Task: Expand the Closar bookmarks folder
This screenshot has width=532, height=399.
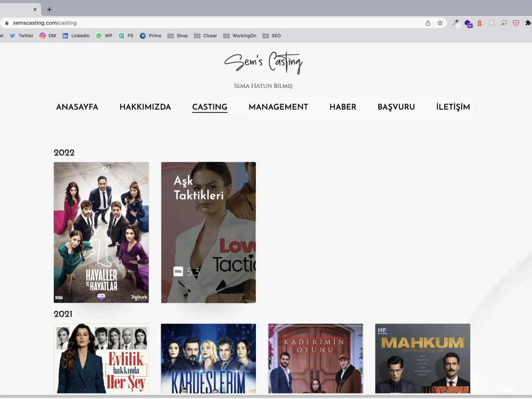Action: [x=205, y=36]
